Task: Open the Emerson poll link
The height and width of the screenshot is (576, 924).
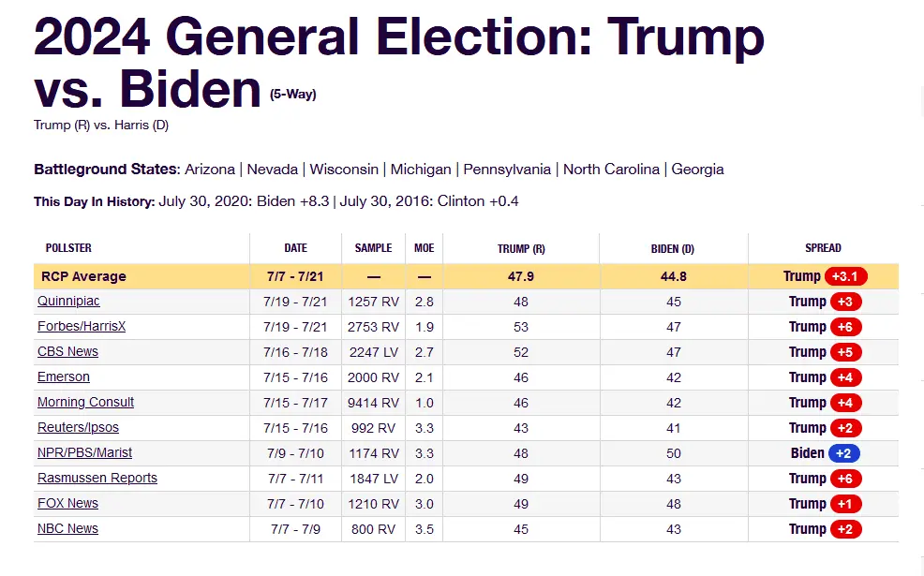Action: 64,377
